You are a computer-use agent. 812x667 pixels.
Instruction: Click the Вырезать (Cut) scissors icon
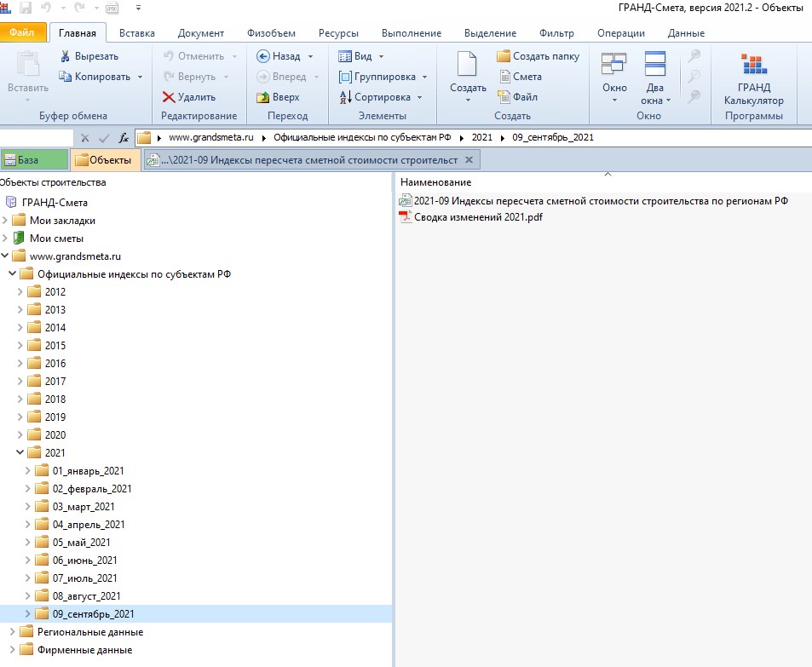[x=67, y=56]
